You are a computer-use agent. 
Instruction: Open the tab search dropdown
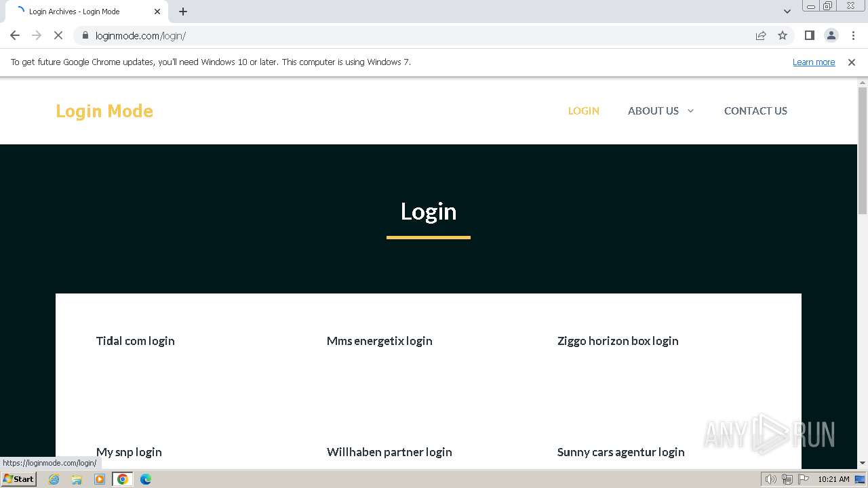click(787, 12)
